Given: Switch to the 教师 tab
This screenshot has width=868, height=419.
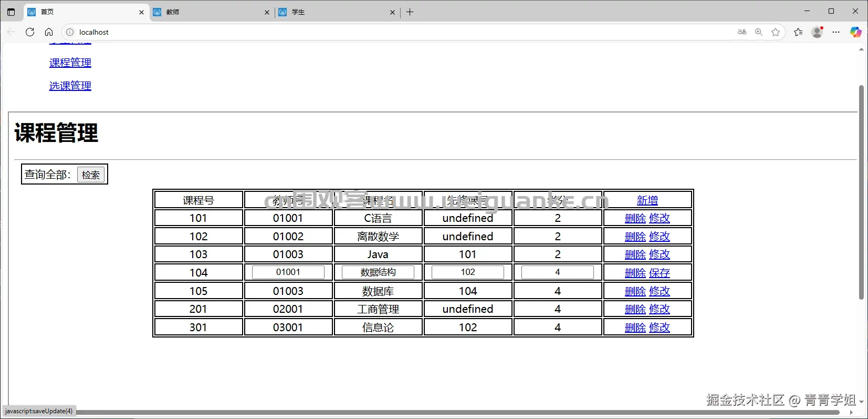Looking at the screenshot, I should click(x=212, y=12).
